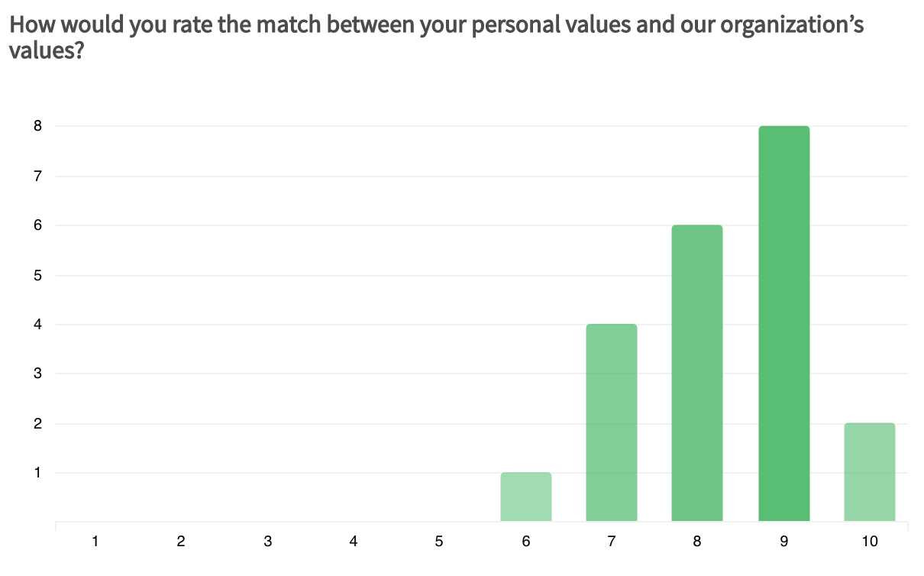
Task: Click the y-axis label 1
Action: tap(37, 473)
